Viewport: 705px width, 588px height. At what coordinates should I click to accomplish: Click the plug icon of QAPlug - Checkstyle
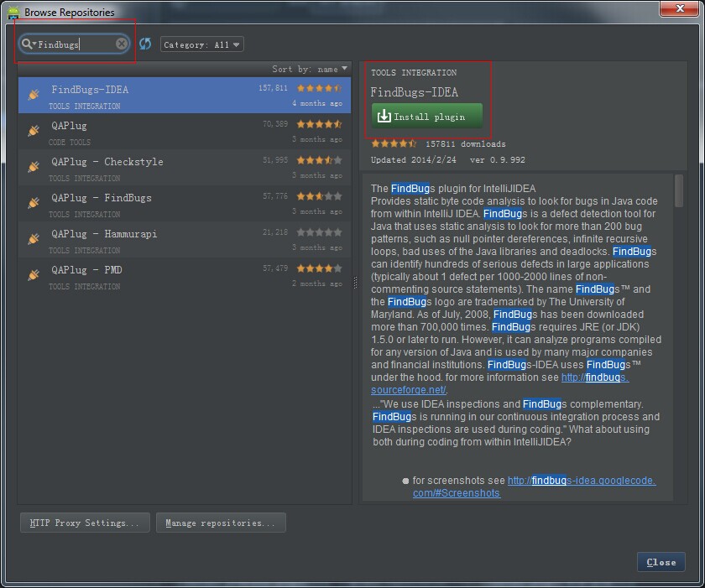click(x=34, y=167)
